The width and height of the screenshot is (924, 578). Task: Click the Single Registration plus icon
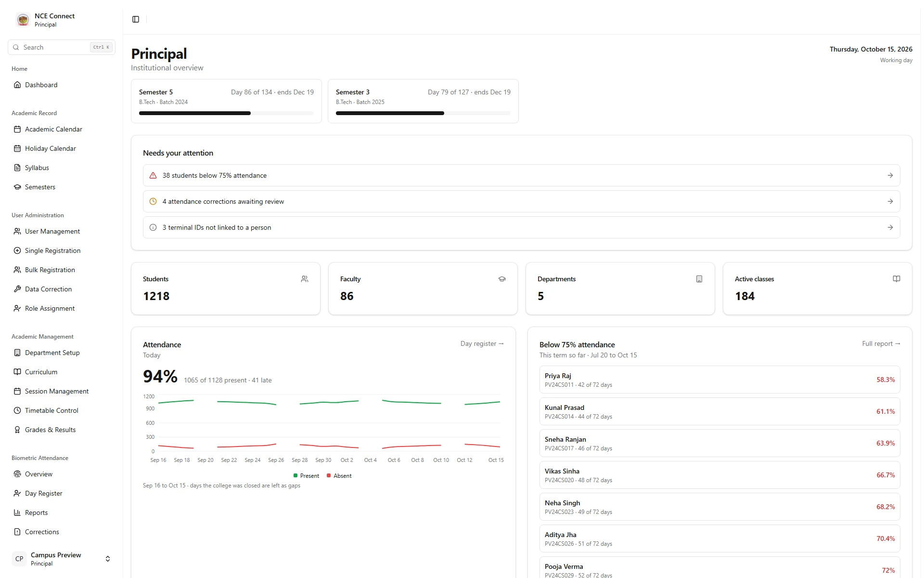[17, 250]
